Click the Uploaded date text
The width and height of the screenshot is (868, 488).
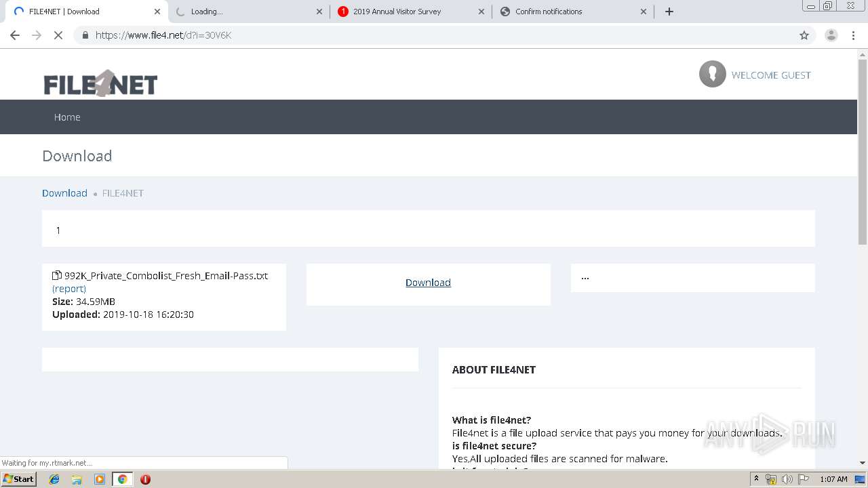pos(123,314)
